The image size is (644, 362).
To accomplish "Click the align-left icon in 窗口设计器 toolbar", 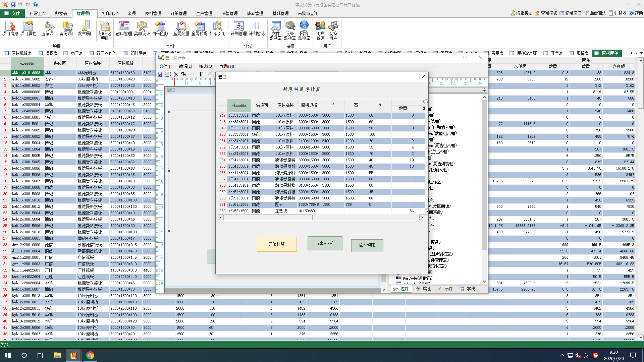I will (202, 74).
